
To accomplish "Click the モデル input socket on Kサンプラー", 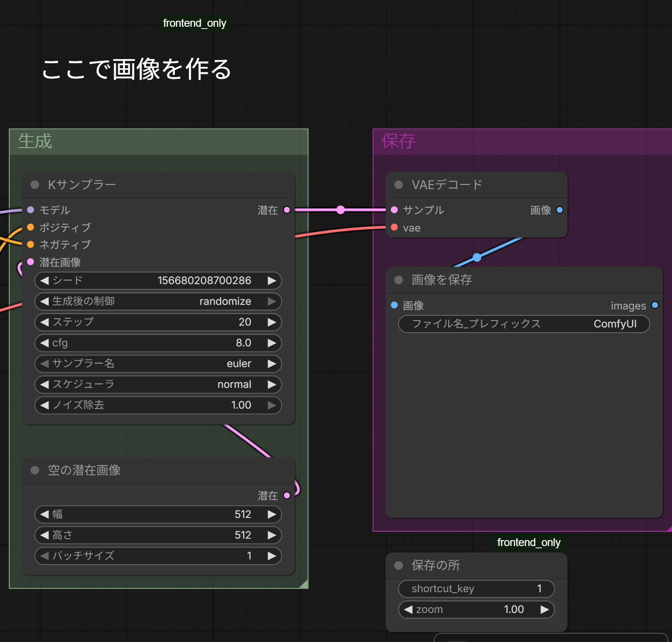I will click(x=30, y=210).
